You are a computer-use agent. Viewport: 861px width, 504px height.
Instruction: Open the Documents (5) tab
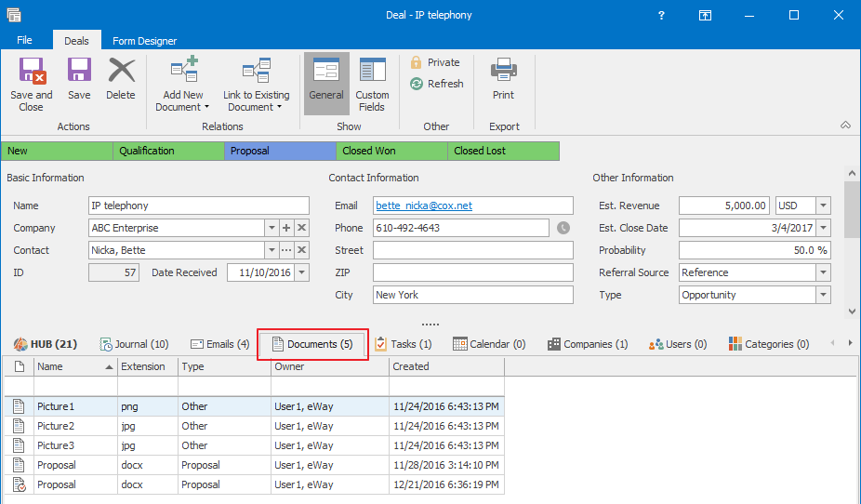312,344
